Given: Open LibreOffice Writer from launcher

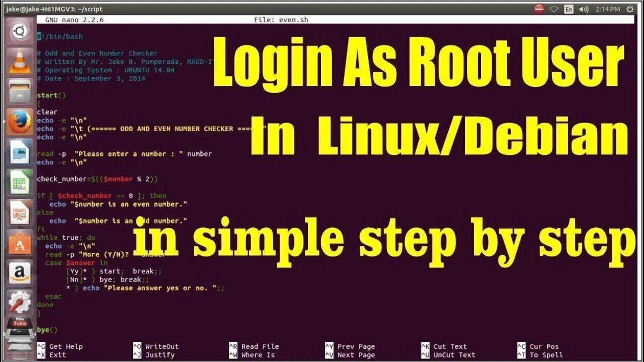Looking at the screenshot, I should tap(20, 152).
